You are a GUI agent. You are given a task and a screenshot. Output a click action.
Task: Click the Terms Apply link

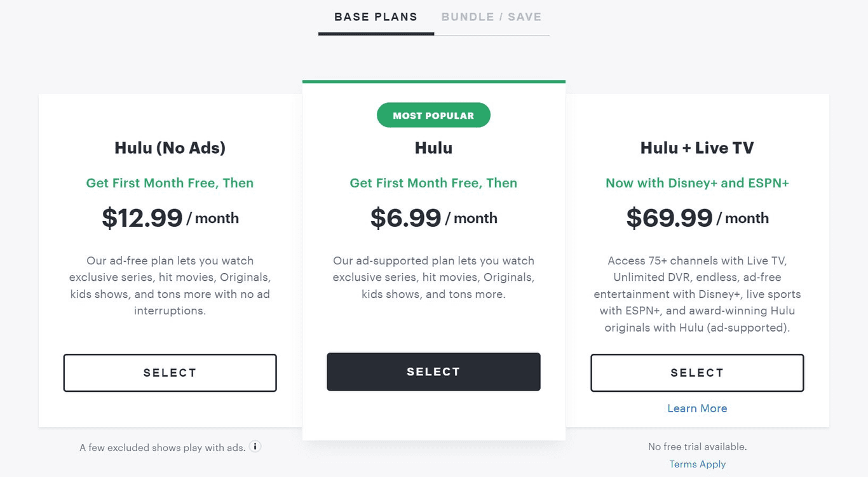pos(697,464)
